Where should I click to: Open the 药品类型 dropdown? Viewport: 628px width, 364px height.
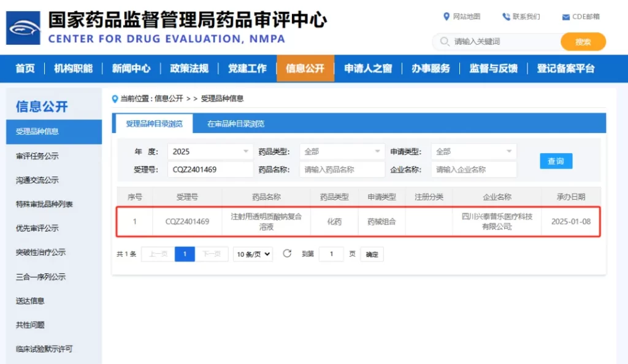342,151
